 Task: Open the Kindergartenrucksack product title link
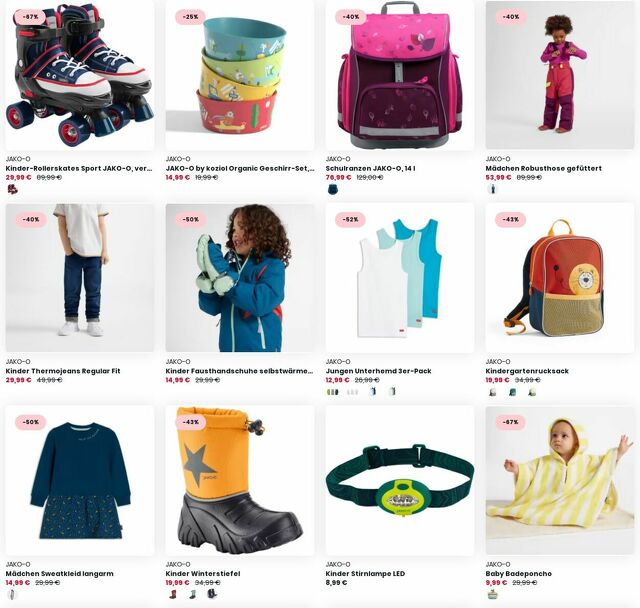click(x=527, y=371)
